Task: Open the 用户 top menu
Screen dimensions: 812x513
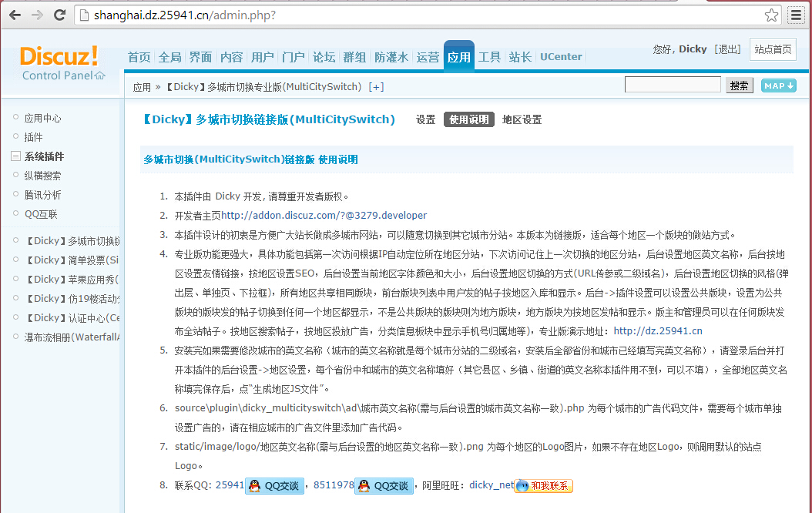Action: 262,57
